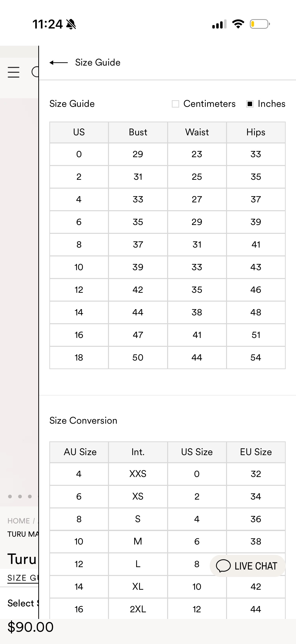
Task: Select the first image carousel dot
Action: coord(10,496)
